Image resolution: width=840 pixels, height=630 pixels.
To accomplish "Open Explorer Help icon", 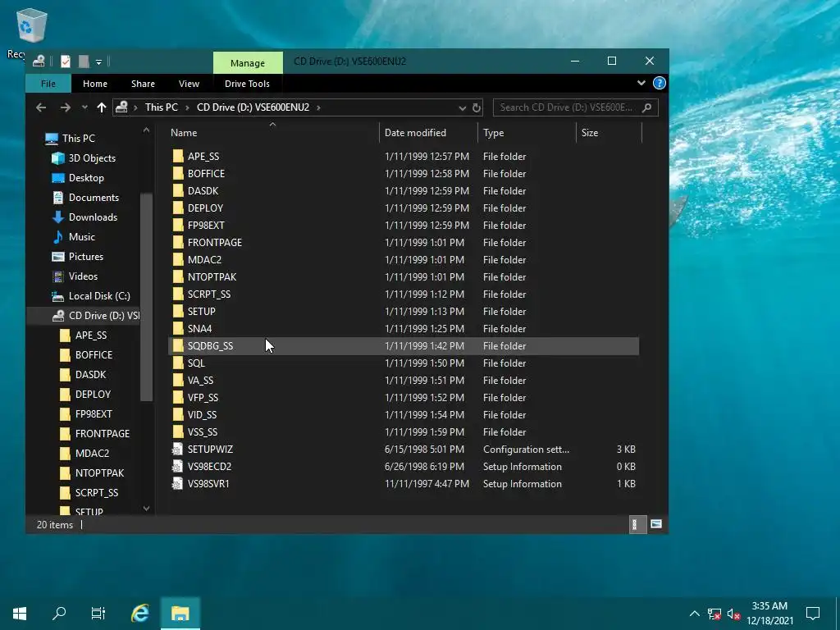I will pyautogui.click(x=659, y=83).
